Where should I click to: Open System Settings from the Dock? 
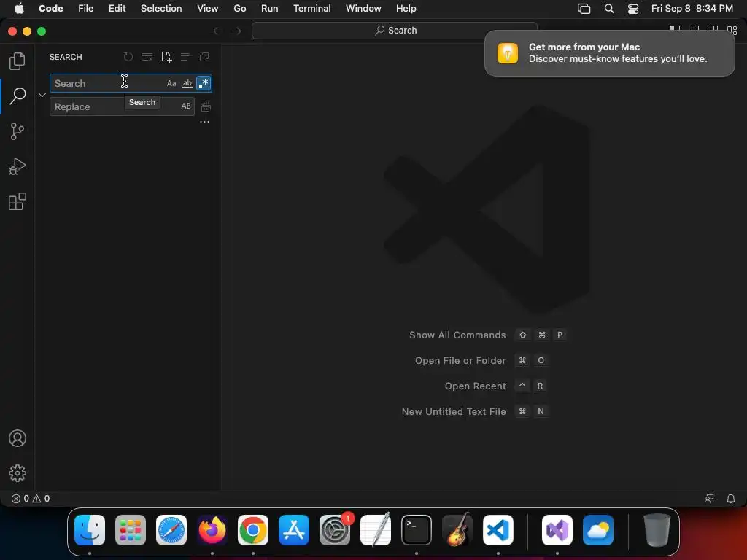(335, 530)
